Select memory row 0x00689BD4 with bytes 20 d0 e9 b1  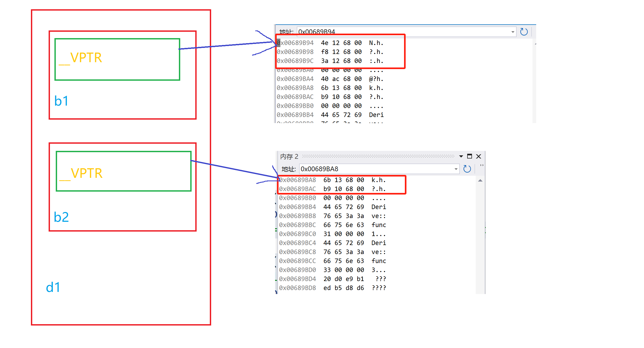pos(332,279)
